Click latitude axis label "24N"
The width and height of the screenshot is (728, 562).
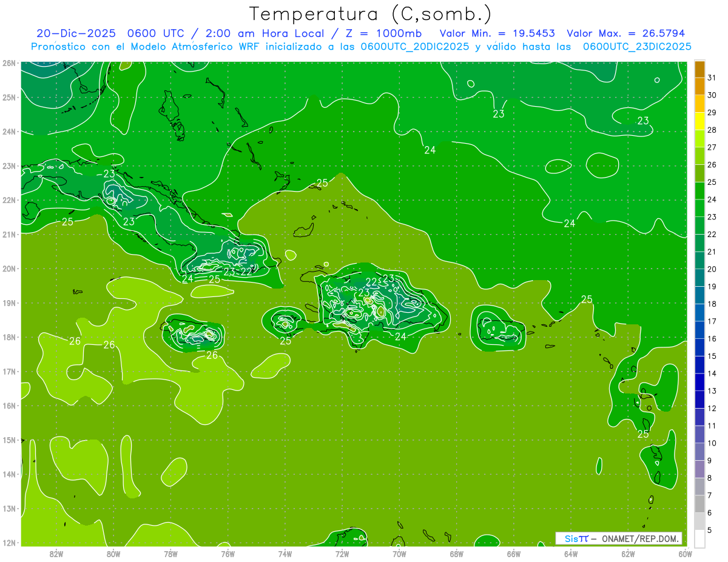tap(8, 132)
